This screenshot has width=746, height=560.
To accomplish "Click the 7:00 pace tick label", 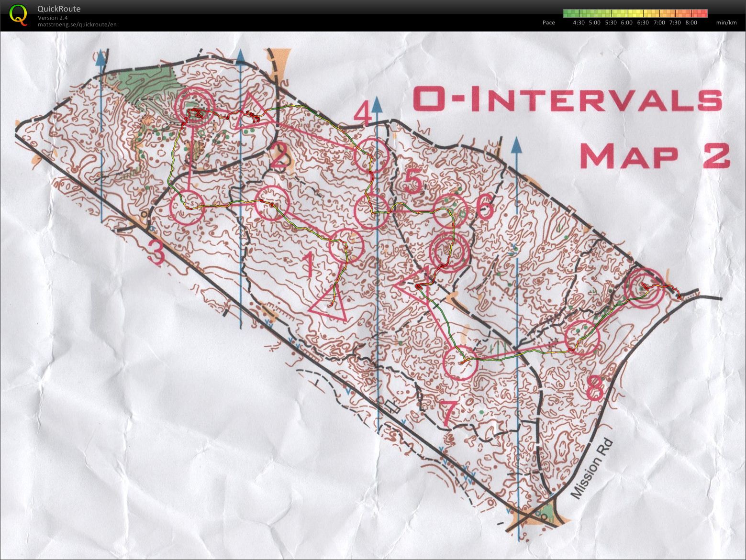I will click(x=659, y=22).
